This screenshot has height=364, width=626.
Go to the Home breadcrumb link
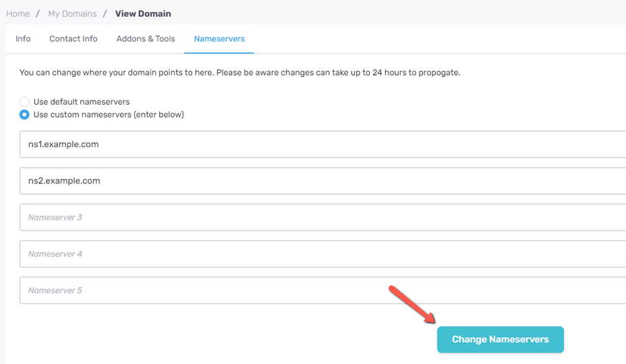[x=18, y=14]
